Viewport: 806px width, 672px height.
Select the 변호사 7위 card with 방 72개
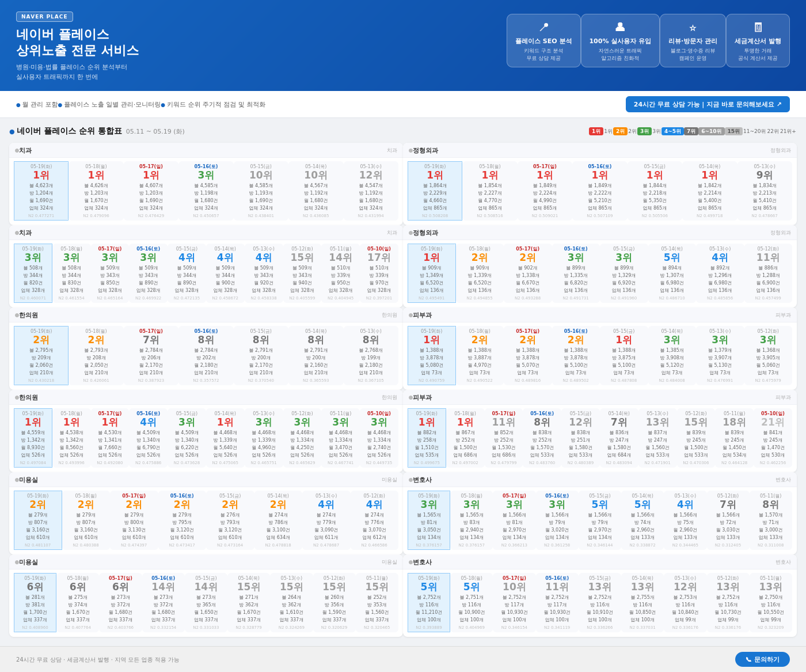(x=728, y=520)
